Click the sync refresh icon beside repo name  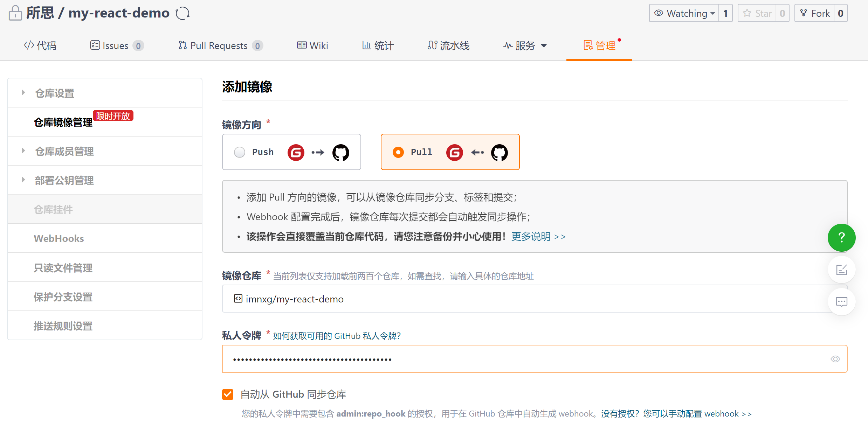(182, 14)
